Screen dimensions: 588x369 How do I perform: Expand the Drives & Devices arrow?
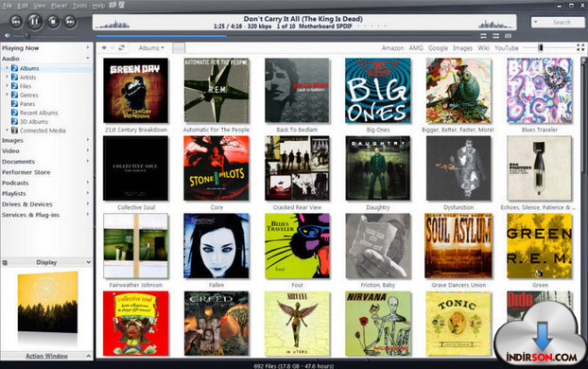(x=88, y=203)
